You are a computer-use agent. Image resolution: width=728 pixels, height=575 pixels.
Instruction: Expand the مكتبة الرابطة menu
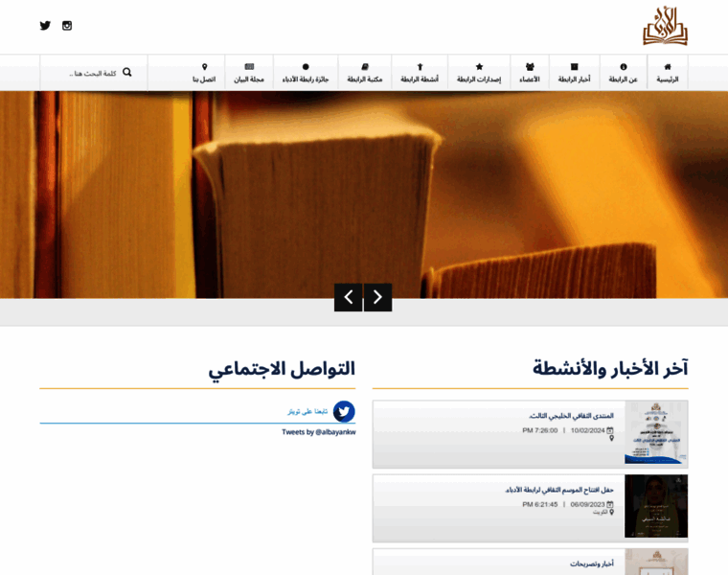click(365, 73)
